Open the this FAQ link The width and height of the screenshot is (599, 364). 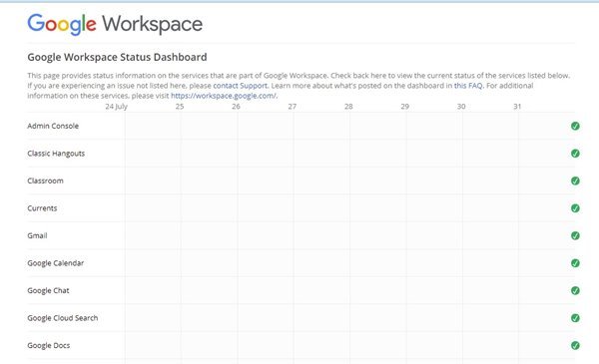coord(468,86)
